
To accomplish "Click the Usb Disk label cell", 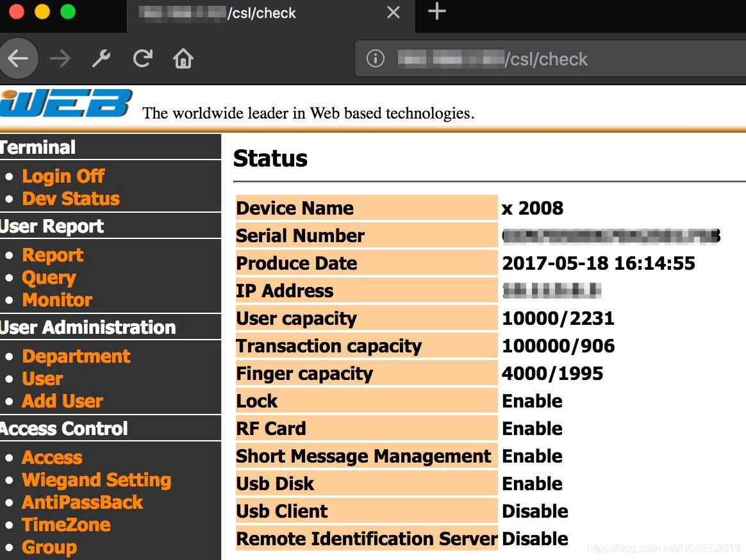I will [367, 484].
